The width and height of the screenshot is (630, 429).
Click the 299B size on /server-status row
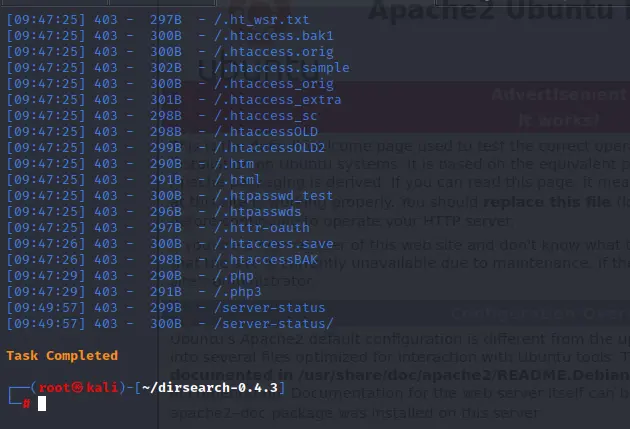[x=166, y=308]
